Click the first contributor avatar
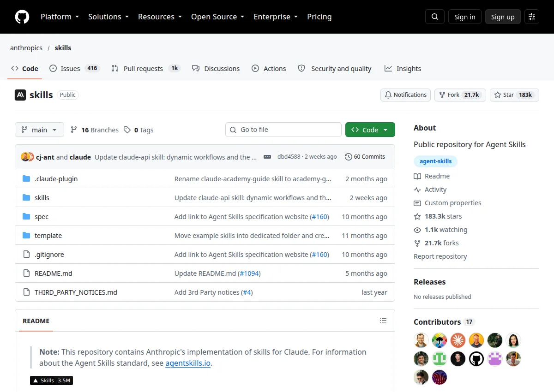Viewport: 554px width, 392px height. click(x=422, y=340)
